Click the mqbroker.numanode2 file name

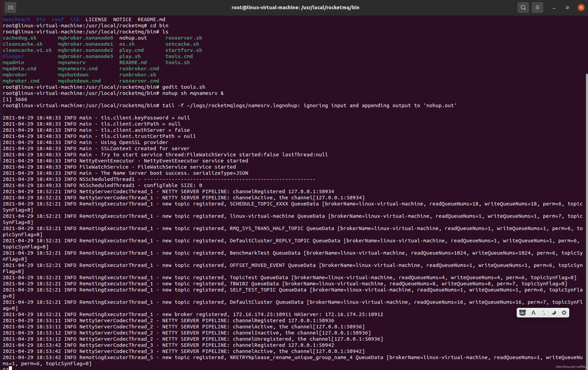tap(85, 50)
